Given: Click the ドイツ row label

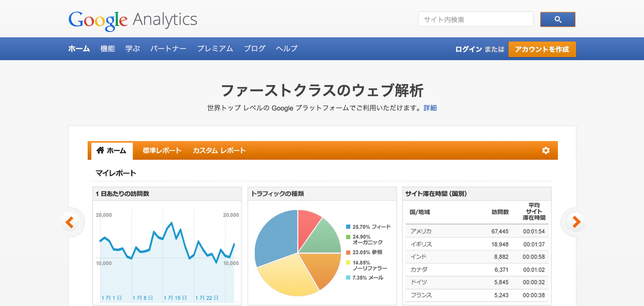Looking at the screenshot, I should pos(419,282).
